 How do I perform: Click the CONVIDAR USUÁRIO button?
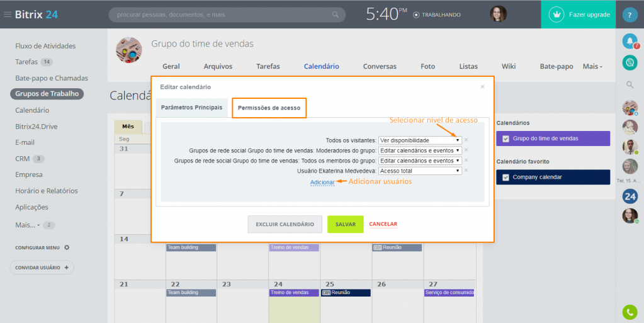coord(42,268)
